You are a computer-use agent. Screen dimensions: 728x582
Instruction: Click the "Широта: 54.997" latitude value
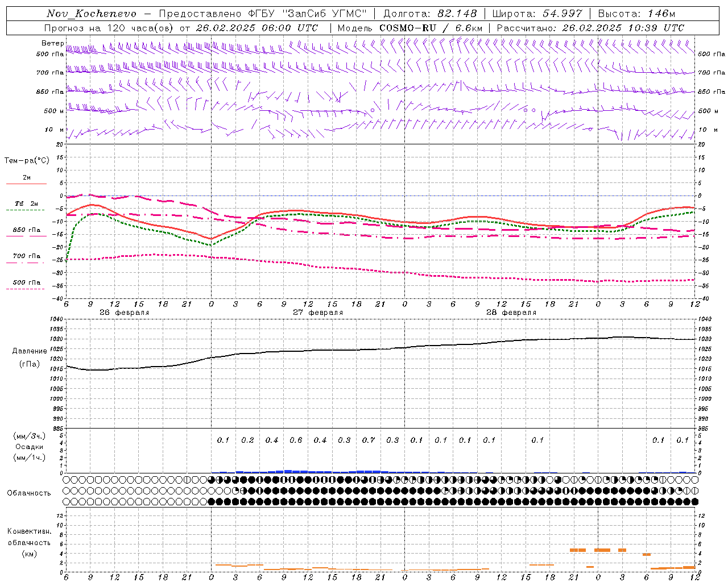click(x=537, y=14)
